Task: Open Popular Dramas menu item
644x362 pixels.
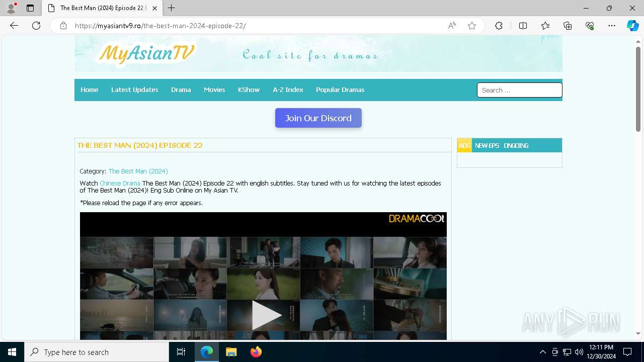Action: coord(340,89)
